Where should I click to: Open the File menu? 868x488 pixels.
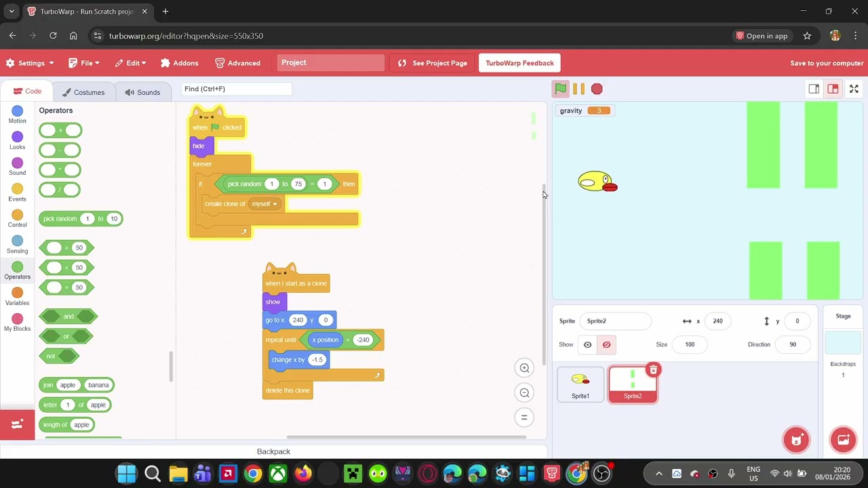84,63
